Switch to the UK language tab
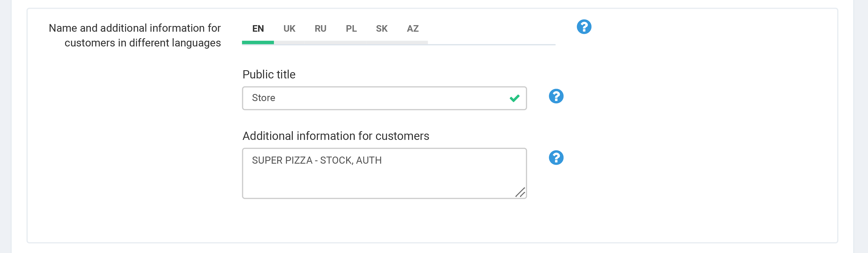The image size is (868, 253). click(289, 29)
